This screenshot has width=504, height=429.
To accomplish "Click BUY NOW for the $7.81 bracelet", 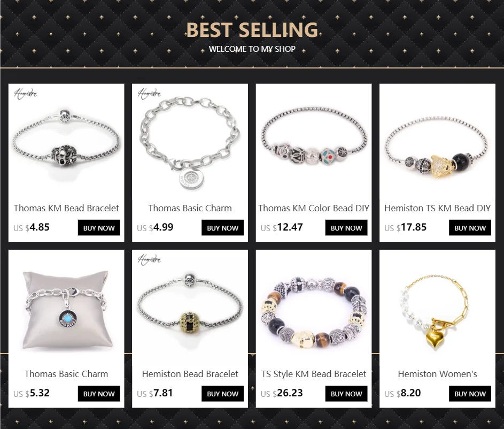I will (223, 394).
